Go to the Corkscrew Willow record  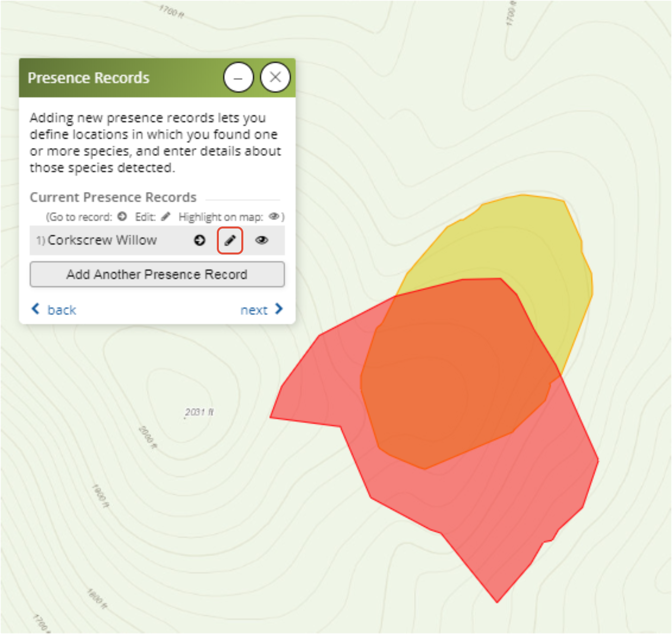(x=200, y=240)
